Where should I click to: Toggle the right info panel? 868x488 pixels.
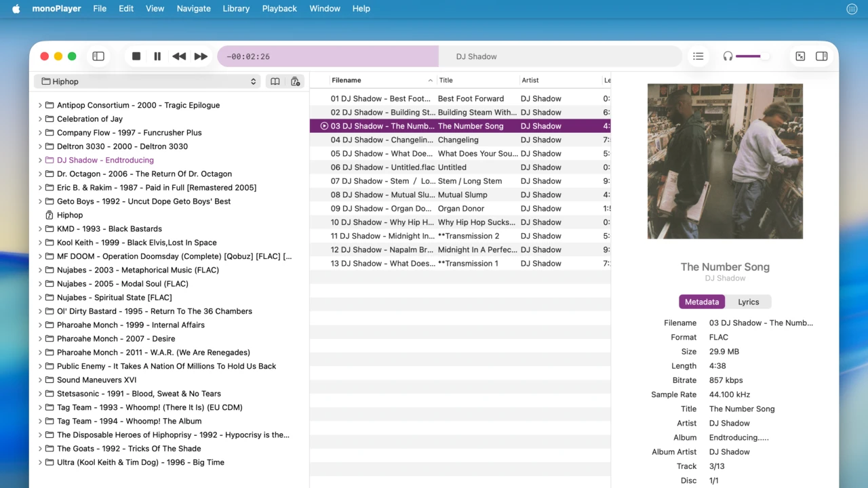pyautogui.click(x=821, y=56)
